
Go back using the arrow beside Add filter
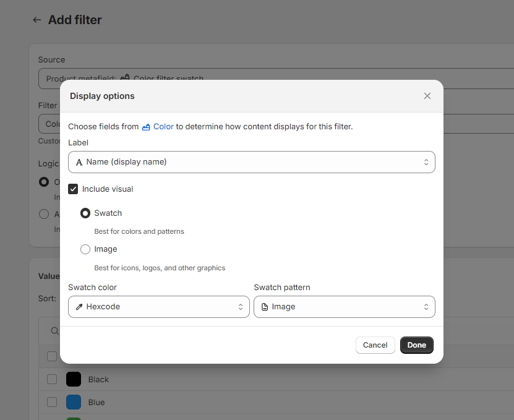[37, 20]
